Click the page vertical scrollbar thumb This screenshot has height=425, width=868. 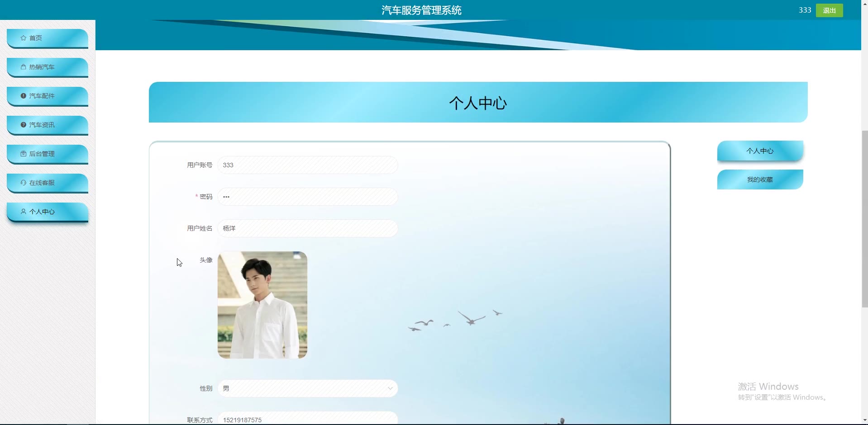864,219
